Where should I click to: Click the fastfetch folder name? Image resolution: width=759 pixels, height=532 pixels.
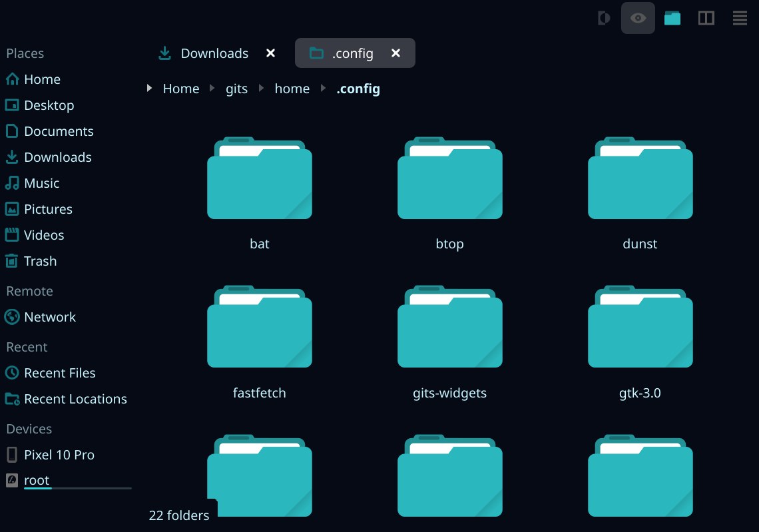(260, 393)
